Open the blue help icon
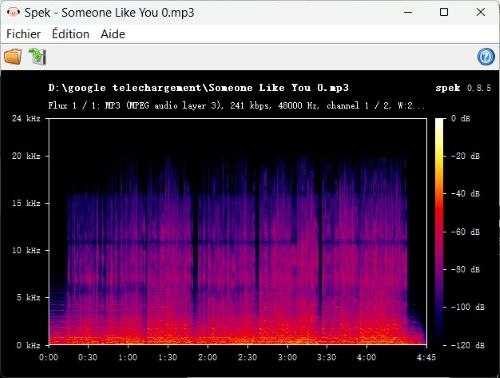This screenshot has width=500, height=378. tap(486, 56)
